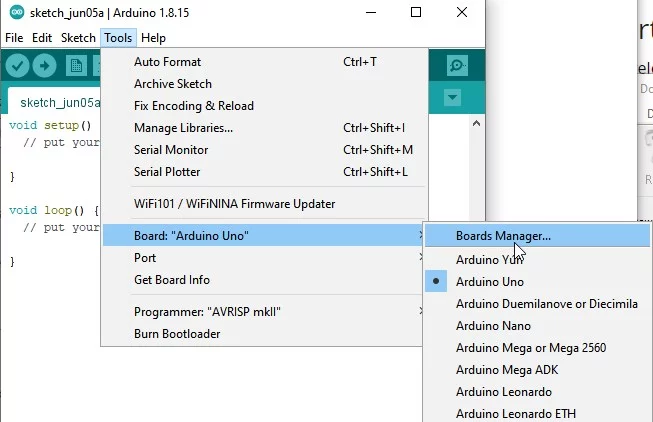Open the File menu

tap(14, 38)
